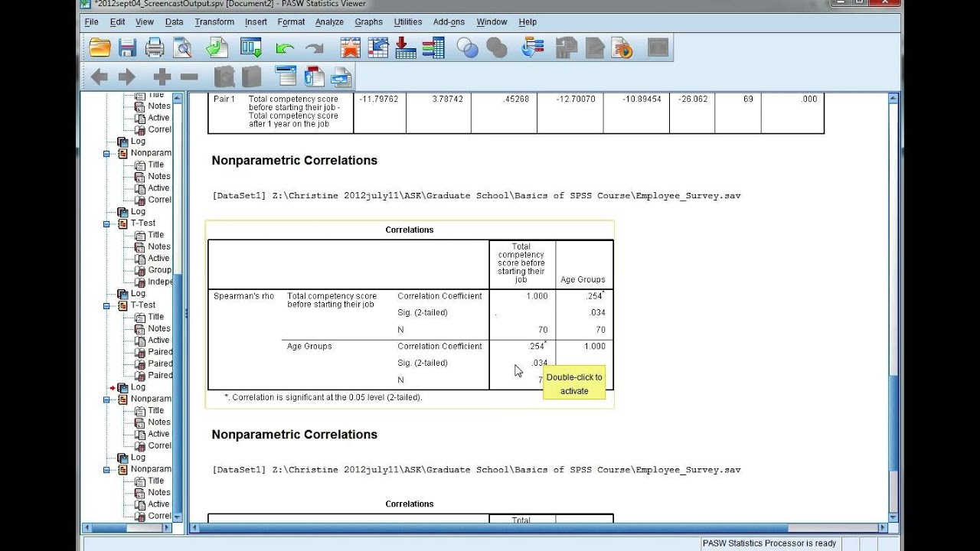Click the Go to Case icon

tap(378, 49)
